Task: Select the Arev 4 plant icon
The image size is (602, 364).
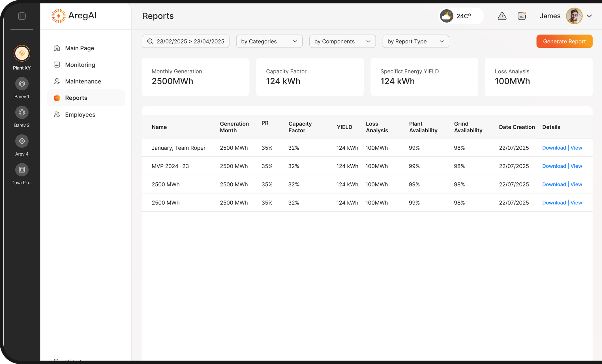Action: 22,141
